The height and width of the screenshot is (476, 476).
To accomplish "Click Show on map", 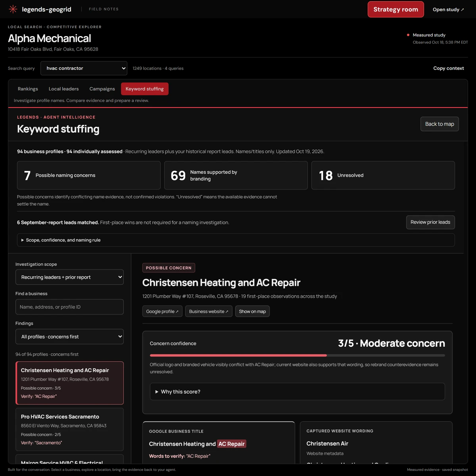I will coord(252,311).
